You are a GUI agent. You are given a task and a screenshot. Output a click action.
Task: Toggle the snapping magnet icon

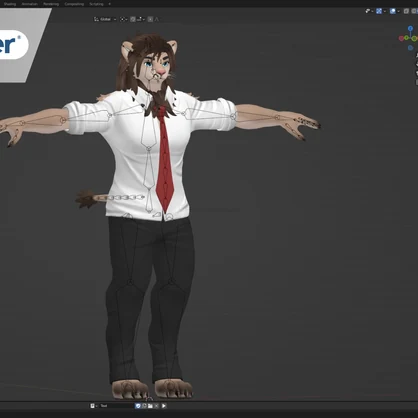pyautogui.click(x=133, y=19)
